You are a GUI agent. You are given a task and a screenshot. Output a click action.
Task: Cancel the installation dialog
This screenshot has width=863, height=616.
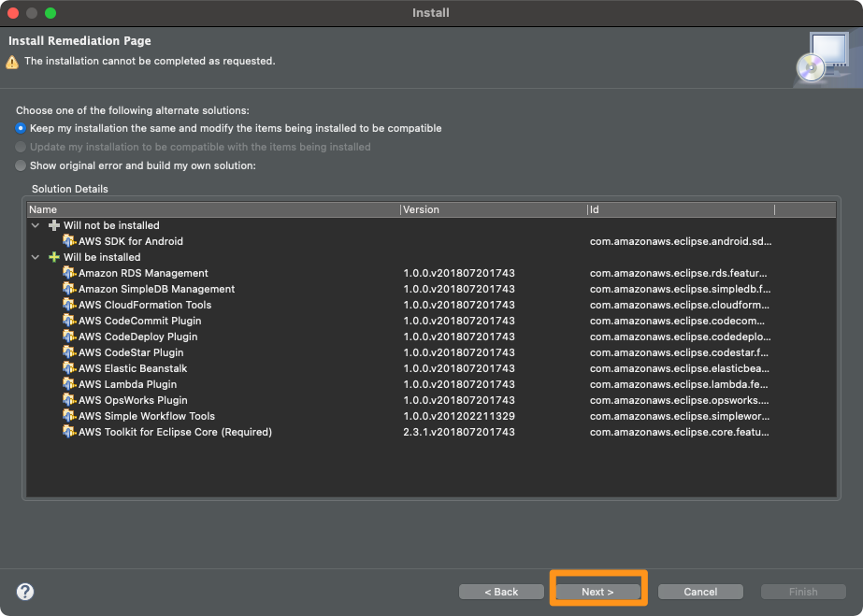tap(700, 592)
